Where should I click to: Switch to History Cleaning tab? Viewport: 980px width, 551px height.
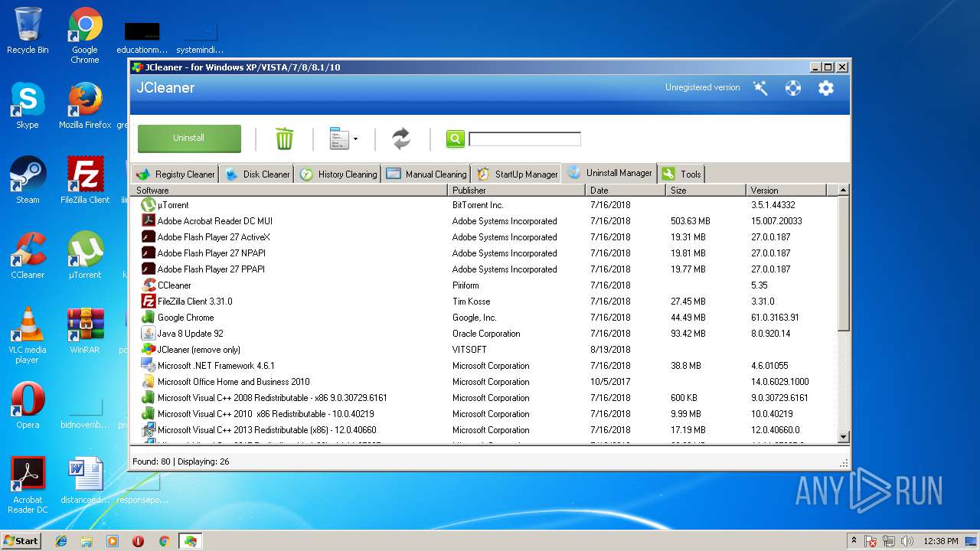pos(338,174)
